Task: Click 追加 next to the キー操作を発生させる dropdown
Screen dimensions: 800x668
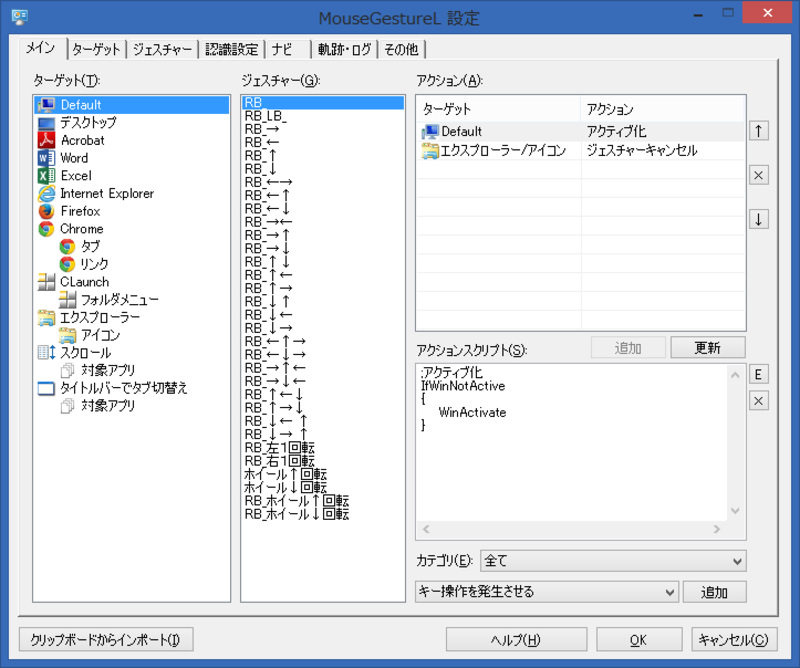Action: (714, 592)
